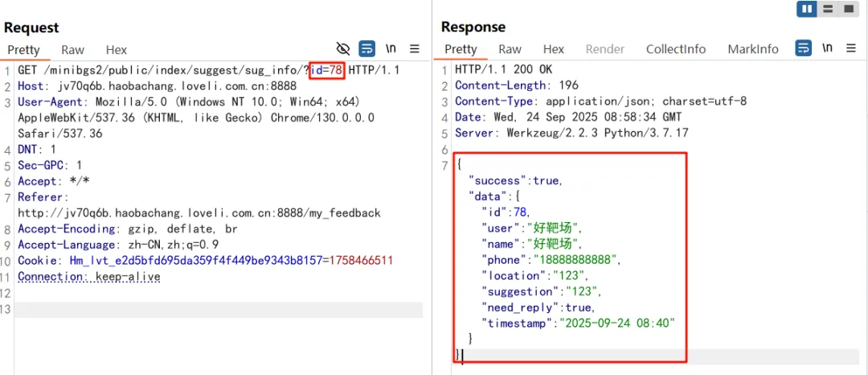868x375 pixels.
Task: Click the Date response header
Action: (x=568, y=117)
